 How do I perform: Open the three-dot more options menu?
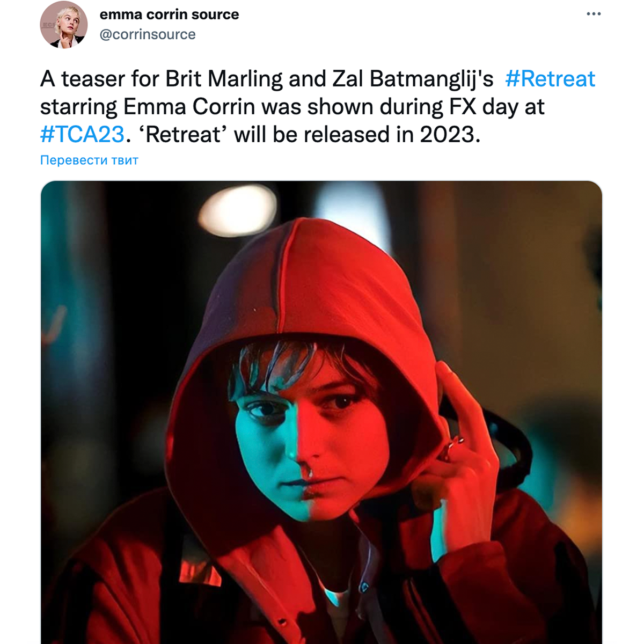[x=593, y=14]
